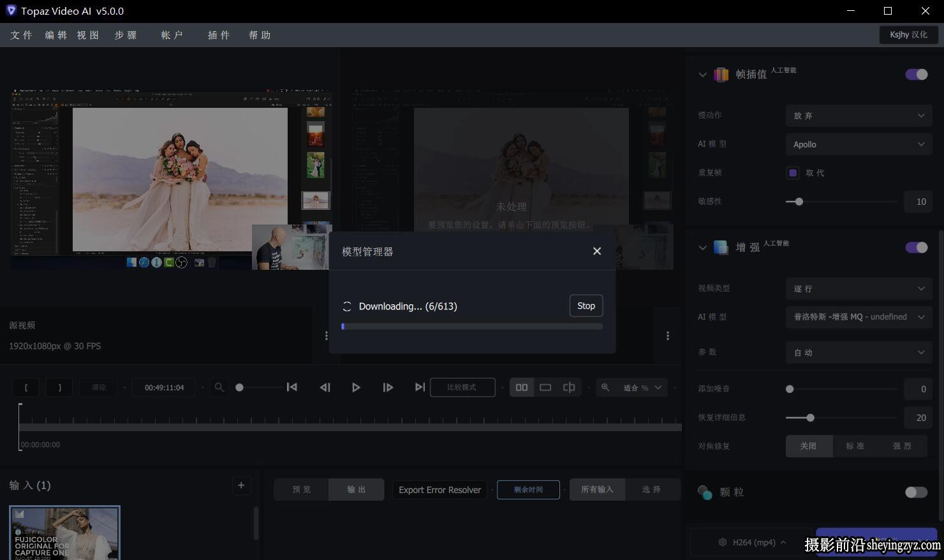The height and width of the screenshot is (560, 944).
Task: Enable the 颗粒 switch
Action: 917,492
